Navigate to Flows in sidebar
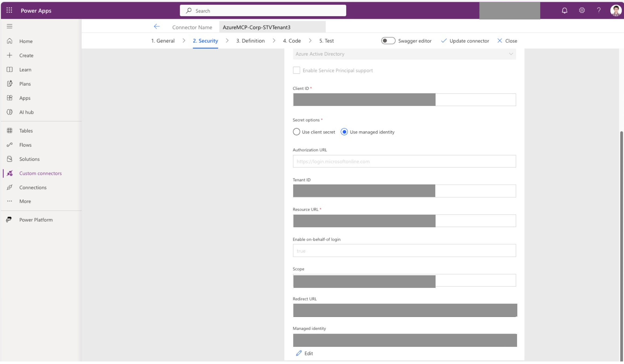Image resolution: width=624 pixels, height=364 pixels. click(25, 145)
